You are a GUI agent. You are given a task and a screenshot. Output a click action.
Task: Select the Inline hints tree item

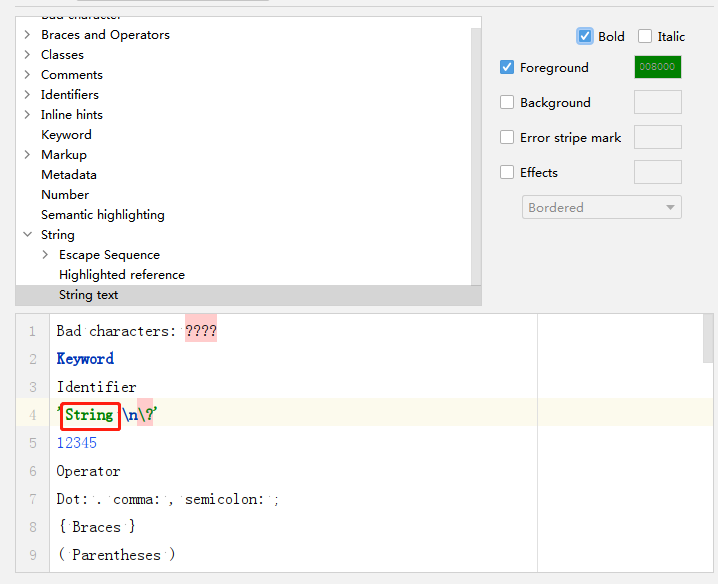tap(72, 115)
